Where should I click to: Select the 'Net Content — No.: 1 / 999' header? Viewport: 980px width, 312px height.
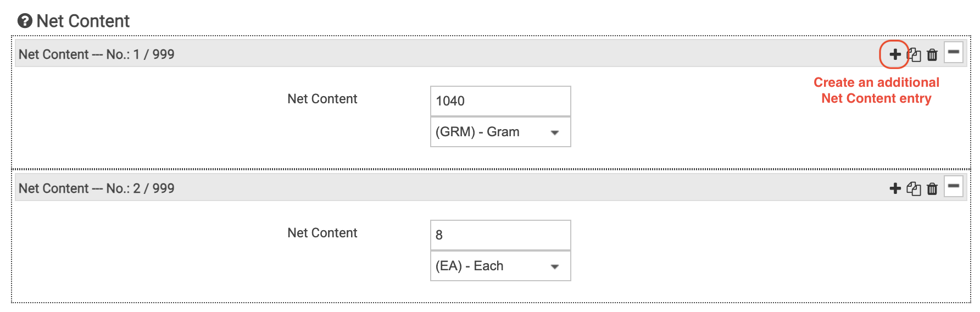coord(97,54)
